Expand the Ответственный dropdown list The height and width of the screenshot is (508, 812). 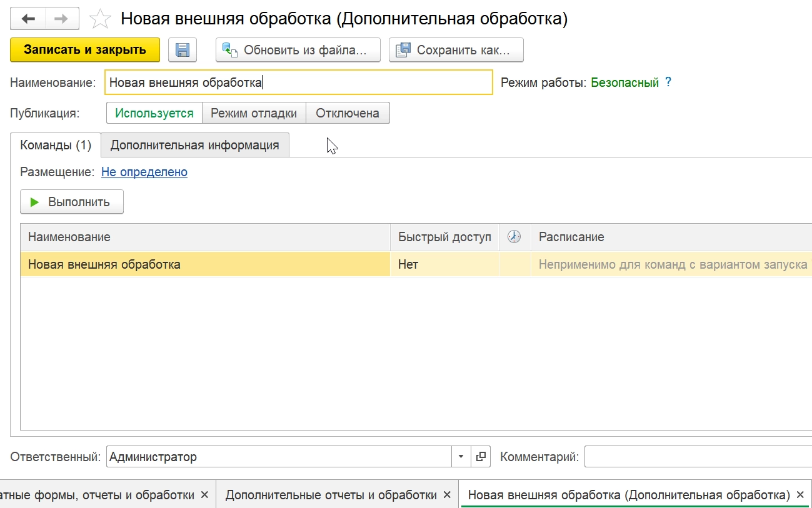coord(461,457)
